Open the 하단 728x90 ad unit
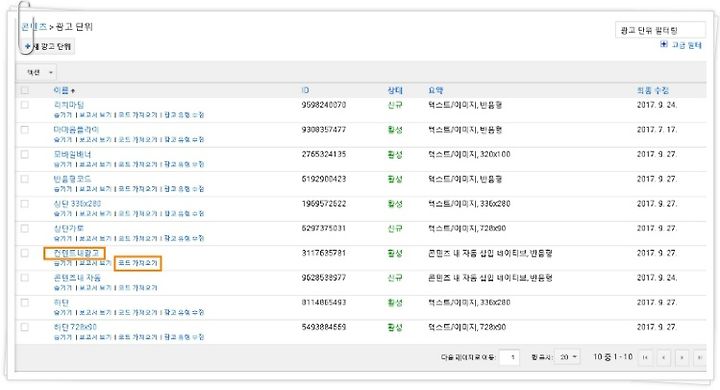Screen dimensions: 720x390 click(x=75, y=327)
